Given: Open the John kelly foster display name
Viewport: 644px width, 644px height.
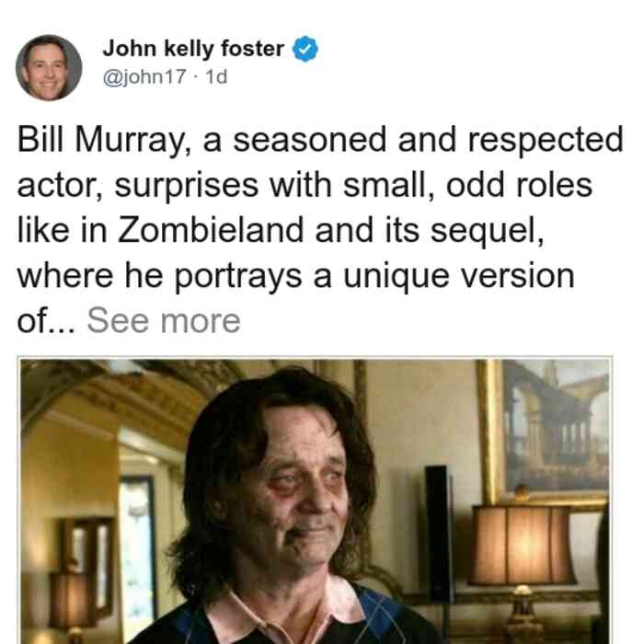Looking at the screenshot, I should [x=193, y=49].
